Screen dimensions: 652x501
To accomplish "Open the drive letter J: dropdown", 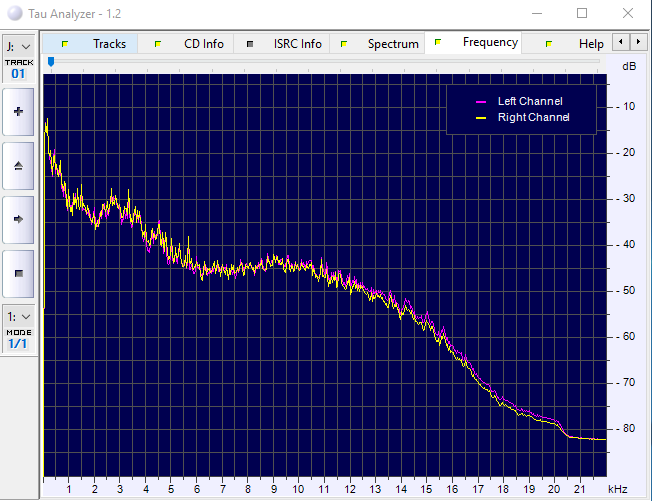I will (x=19, y=46).
